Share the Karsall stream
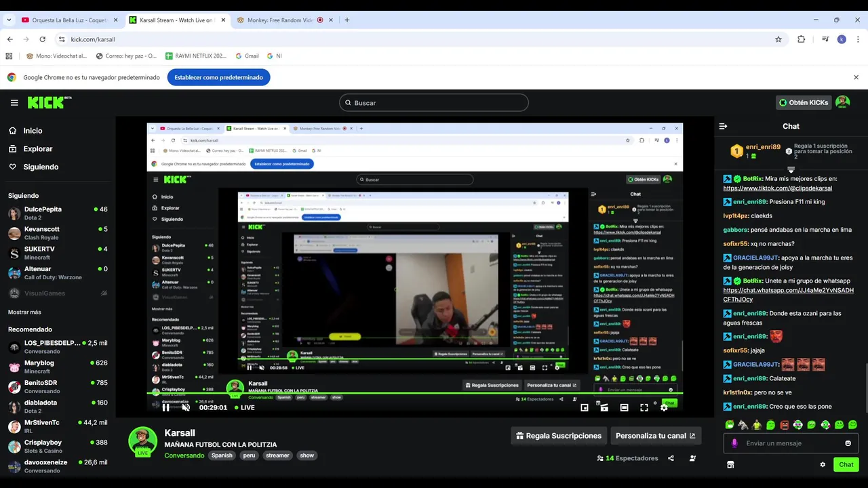This screenshot has width=868, height=488. [x=671, y=458]
